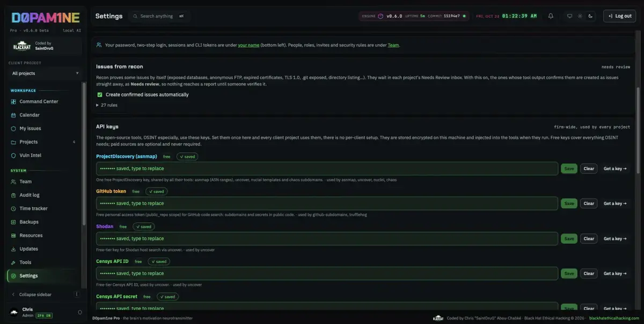The image size is (644, 324).
Task: Clear the ProjectDiscovery key
Action: click(x=589, y=169)
